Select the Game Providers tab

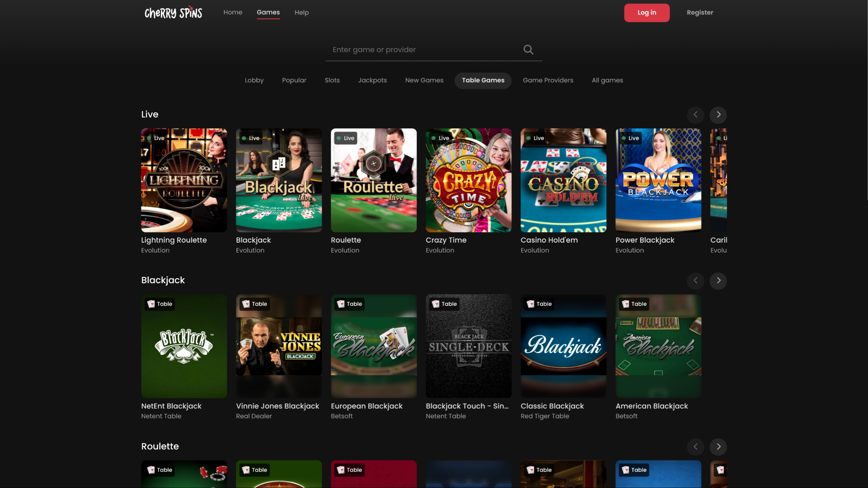coord(547,80)
